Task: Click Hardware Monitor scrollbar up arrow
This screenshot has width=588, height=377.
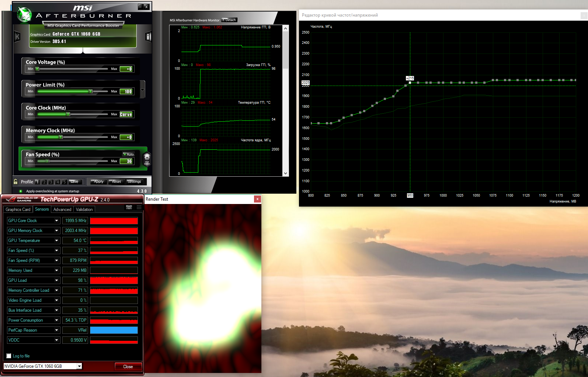Action: [x=285, y=28]
